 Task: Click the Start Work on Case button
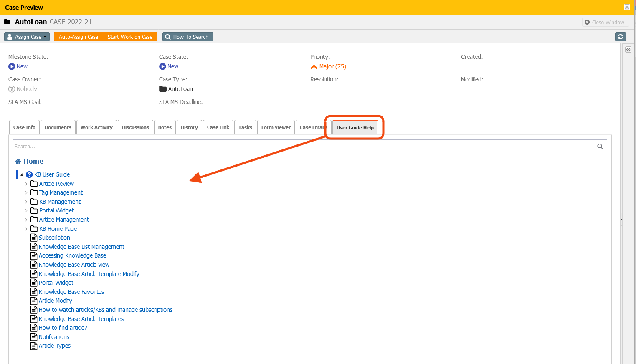[130, 37]
